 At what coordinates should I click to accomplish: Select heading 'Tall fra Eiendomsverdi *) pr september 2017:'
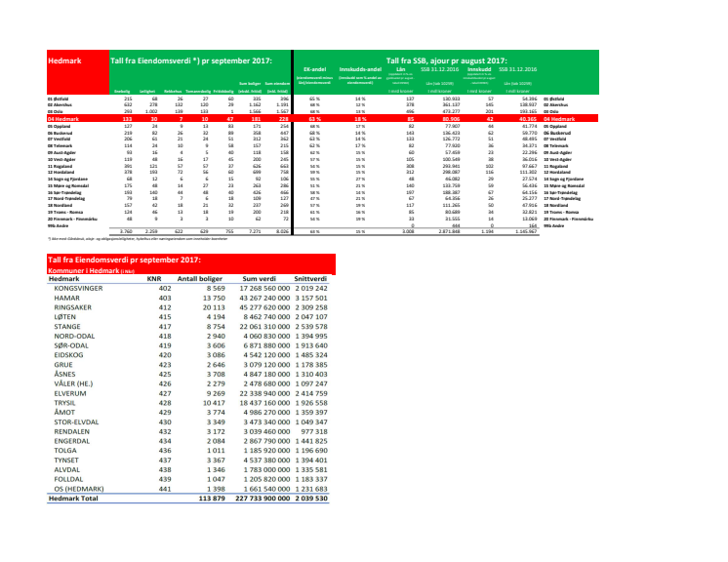[x=191, y=60]
